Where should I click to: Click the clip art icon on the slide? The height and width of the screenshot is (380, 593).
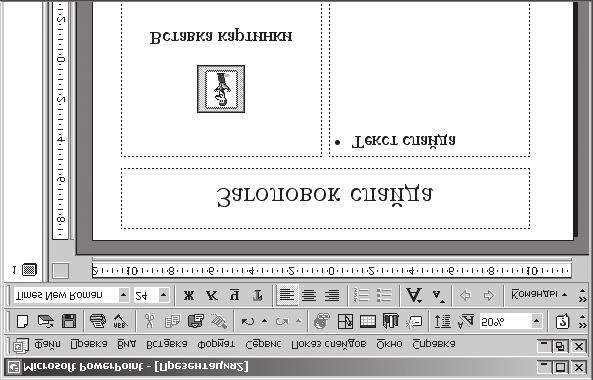click(x=221, y=89)
